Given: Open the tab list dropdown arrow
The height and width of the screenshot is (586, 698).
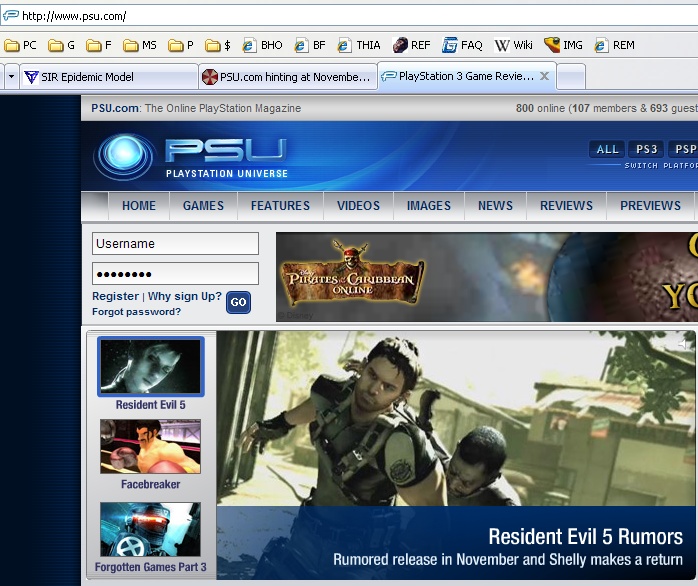Looking at the screenshot, I should click(x=10, y=76).
